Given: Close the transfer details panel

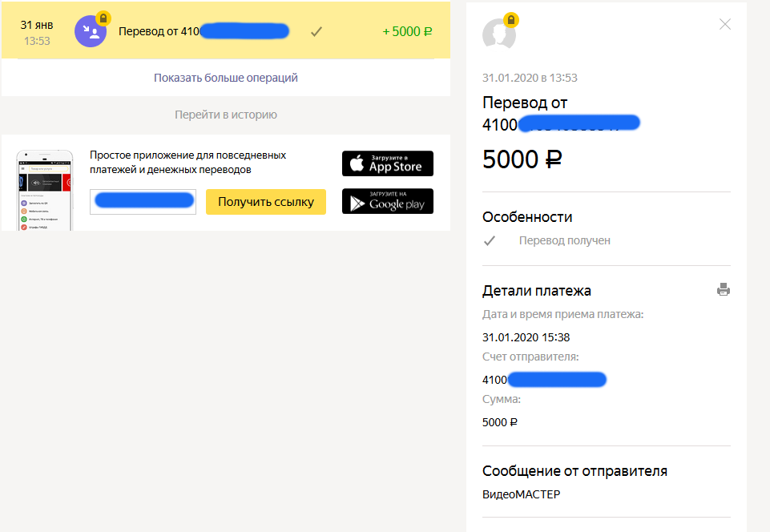Looking at the screenshot, I should coord(725,24).
